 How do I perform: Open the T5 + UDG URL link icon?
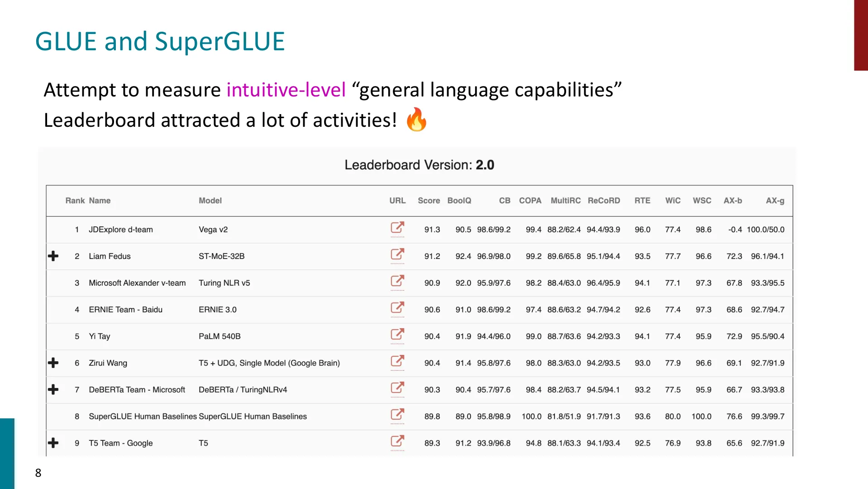(397, 361)
